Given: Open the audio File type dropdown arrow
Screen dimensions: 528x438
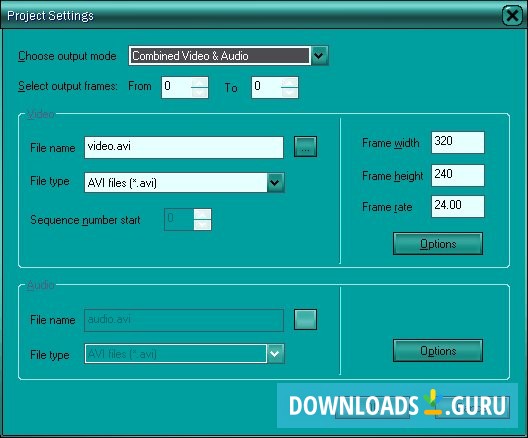Looking at the screenshot, I should pos(275,353).
